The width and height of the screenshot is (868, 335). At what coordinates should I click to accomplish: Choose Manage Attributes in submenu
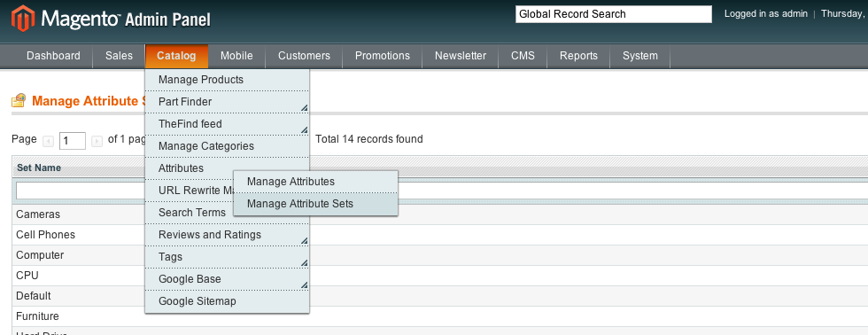[x=315, y=182]
